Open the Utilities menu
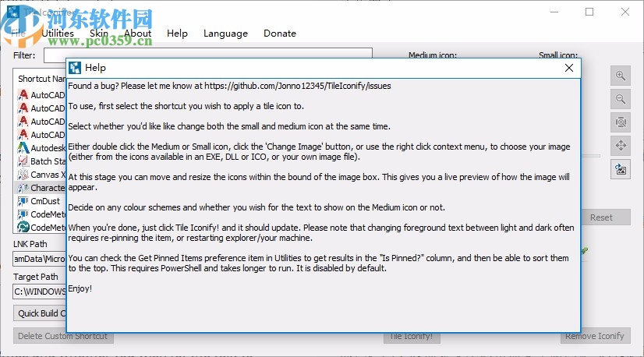The image size is (644, 357). pos(58,34)
